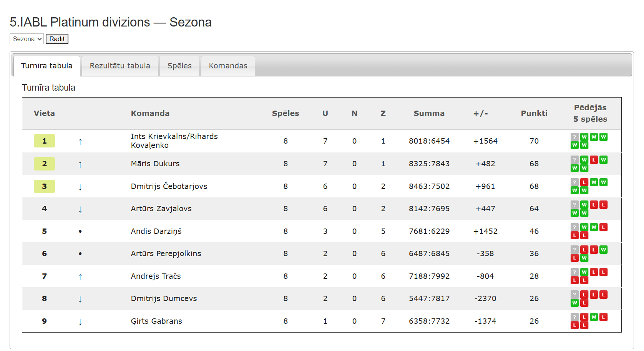The height and width of the screenshot is (351, 644).
Task: Open the Spēles tab
Action: (x=179, y=66)
